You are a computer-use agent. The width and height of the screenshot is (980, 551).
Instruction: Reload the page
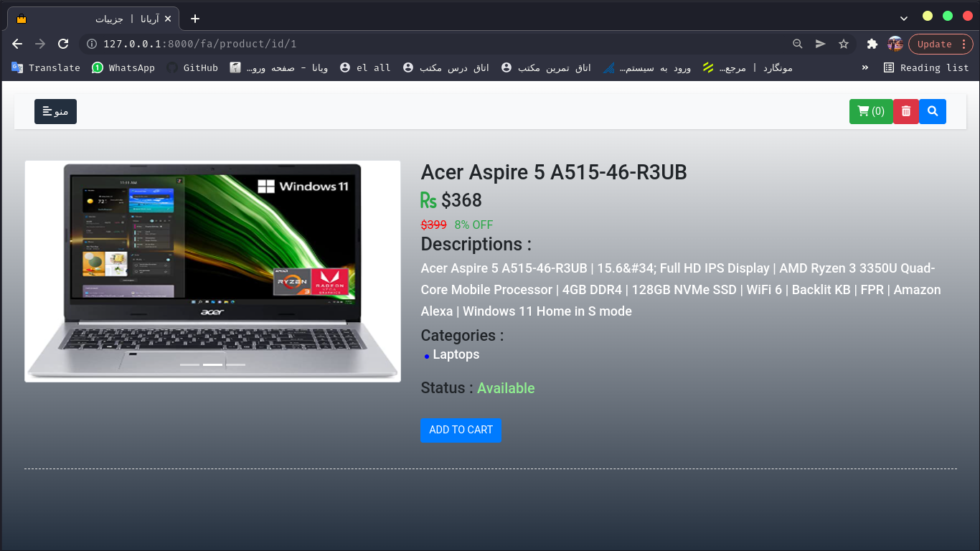click(x=63, y=44)
